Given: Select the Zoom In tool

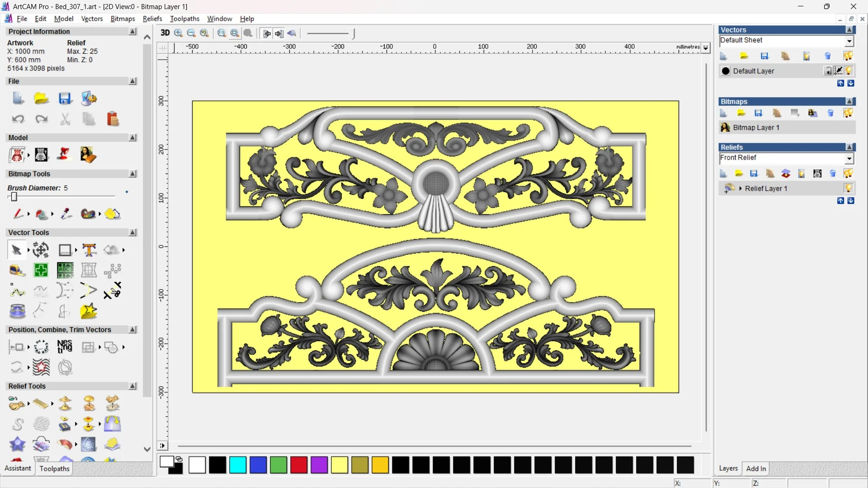Looking at the screenshot, I should 178,33.
